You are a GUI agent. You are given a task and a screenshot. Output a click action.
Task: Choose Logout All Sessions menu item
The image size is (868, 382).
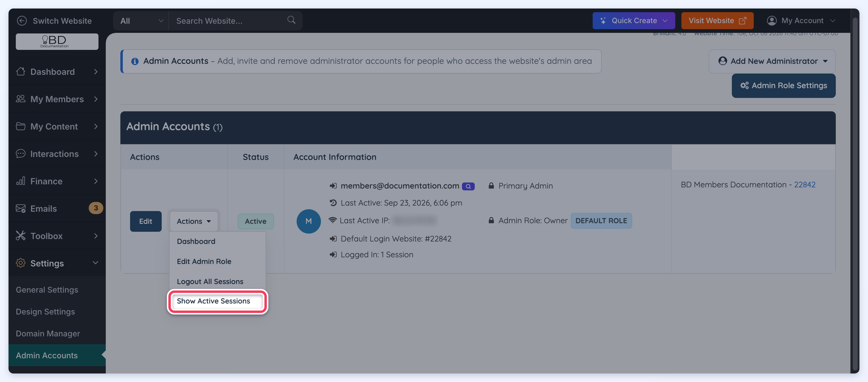[x=217, y=281]
